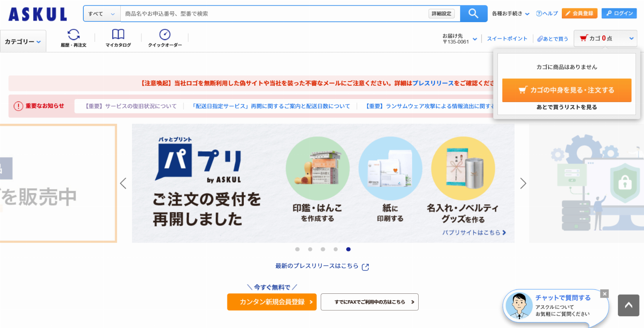Show the next carousel banner slide
The height and width of the screenshot is (328, 644).
[x=523, y=184]
